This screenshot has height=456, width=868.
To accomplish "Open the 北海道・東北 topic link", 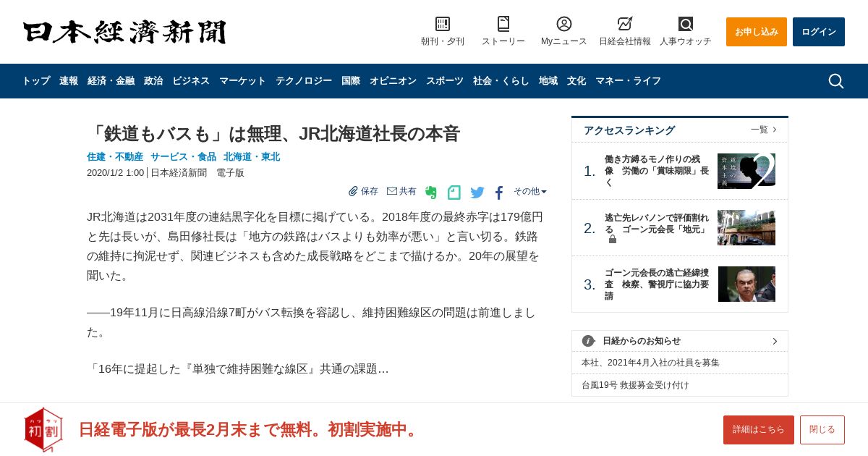I will click(x=252, y=156).
